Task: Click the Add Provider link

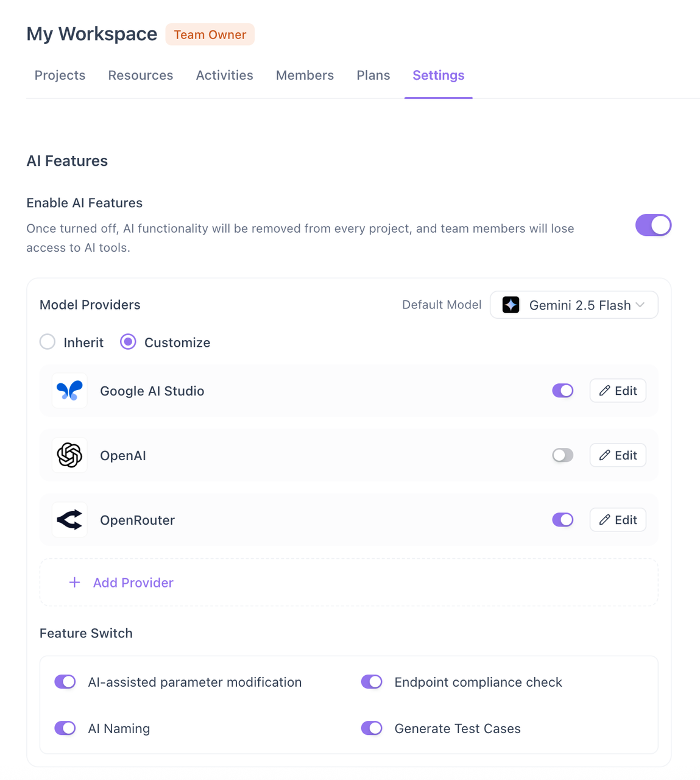Action: [x=133, y=583]
